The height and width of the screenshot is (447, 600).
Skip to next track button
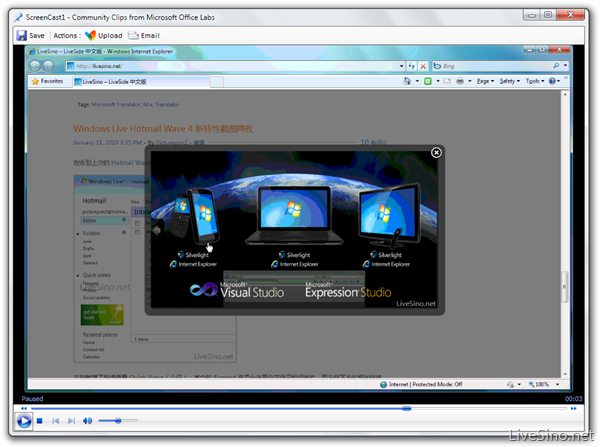point(71,421)
